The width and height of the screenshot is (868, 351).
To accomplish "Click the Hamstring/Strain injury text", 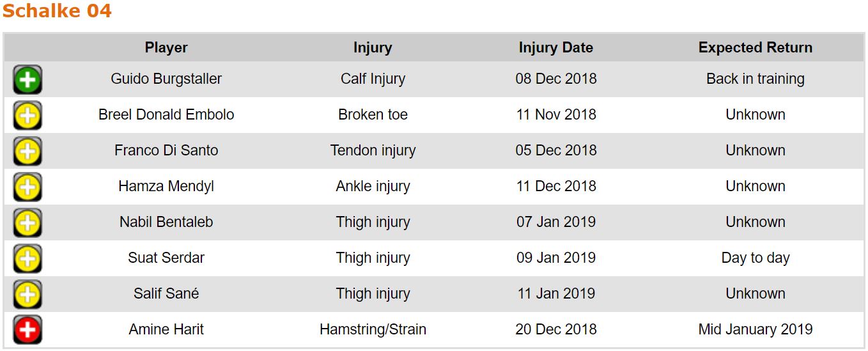I will [x=373, y=330].
